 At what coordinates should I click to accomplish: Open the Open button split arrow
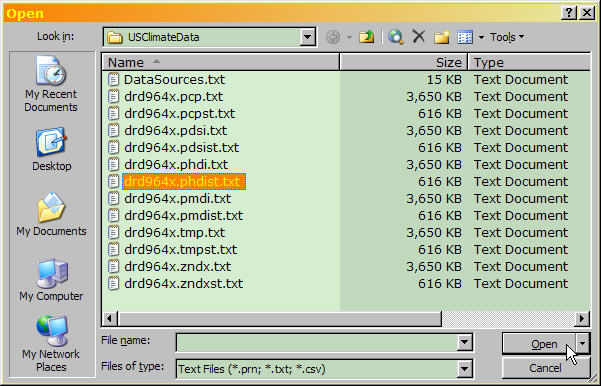(583, 343)
